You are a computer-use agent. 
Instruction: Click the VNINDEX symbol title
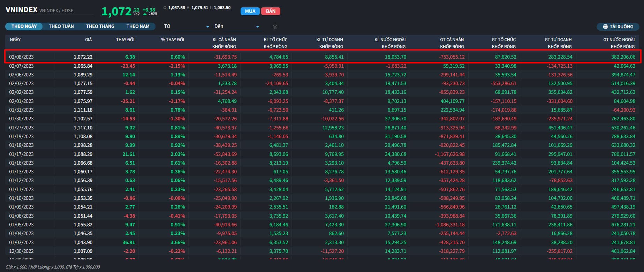point(21,10)
